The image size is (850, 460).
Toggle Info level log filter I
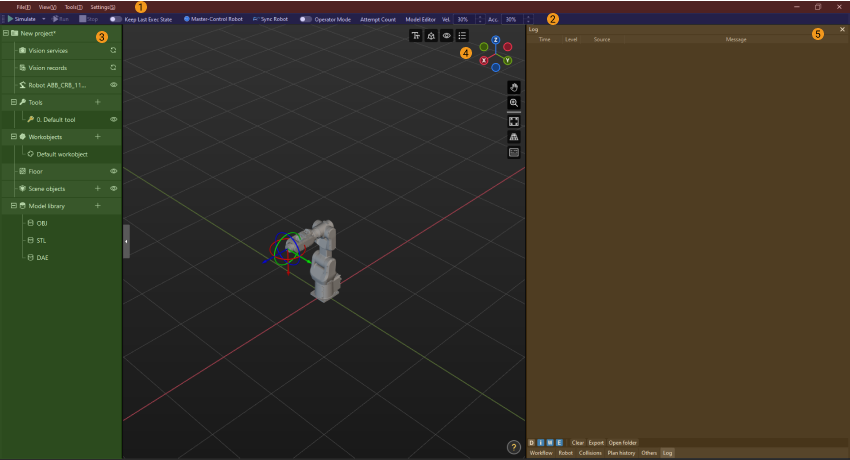[540, 443]
